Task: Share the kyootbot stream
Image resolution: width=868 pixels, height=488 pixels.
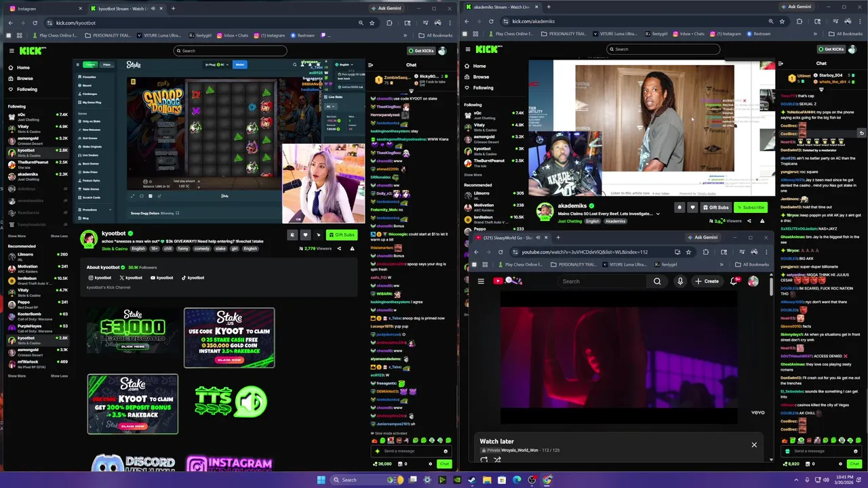Action: tap(339, 249)
